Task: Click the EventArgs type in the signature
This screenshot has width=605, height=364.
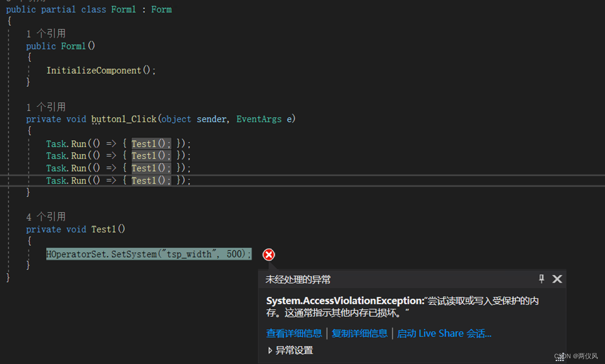Action: click(259, 119)
